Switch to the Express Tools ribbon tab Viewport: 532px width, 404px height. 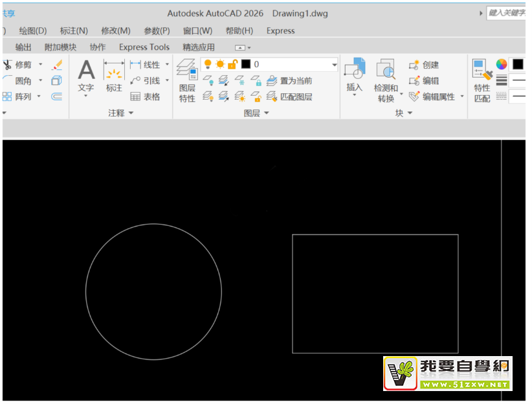(x=144, y=47)
